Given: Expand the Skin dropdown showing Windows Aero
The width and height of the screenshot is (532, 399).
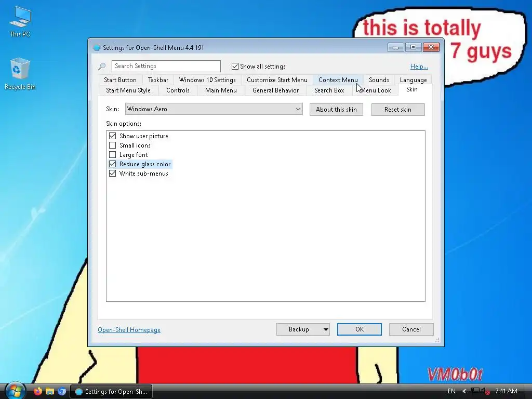Looking at the screenshot, I should pyautogui.click(x=214, y=109).
